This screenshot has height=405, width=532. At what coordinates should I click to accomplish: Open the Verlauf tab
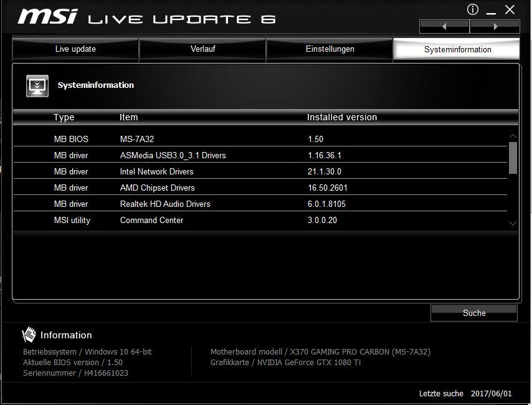(x=203, y=49)
